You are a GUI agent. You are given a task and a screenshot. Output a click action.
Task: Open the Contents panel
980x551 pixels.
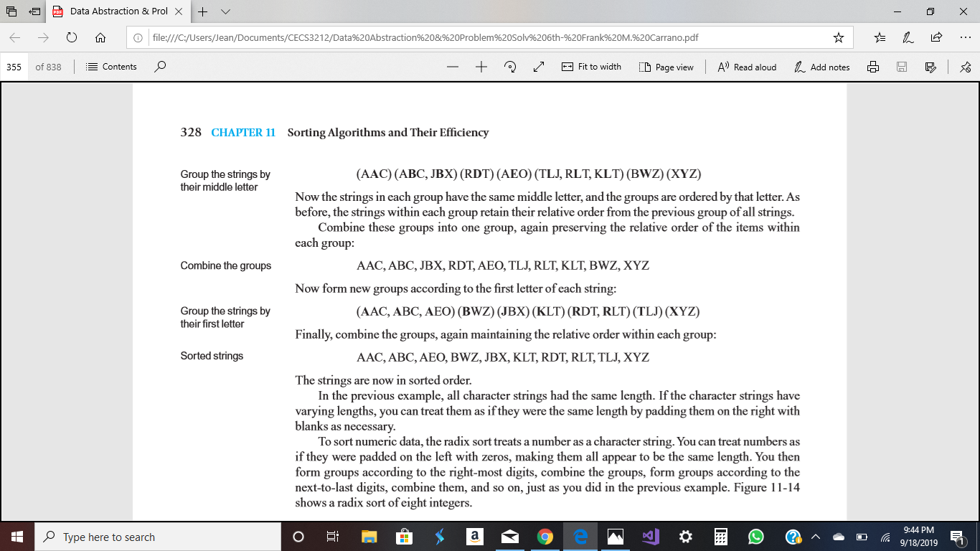pyautogui.click(x=113, y=67)
